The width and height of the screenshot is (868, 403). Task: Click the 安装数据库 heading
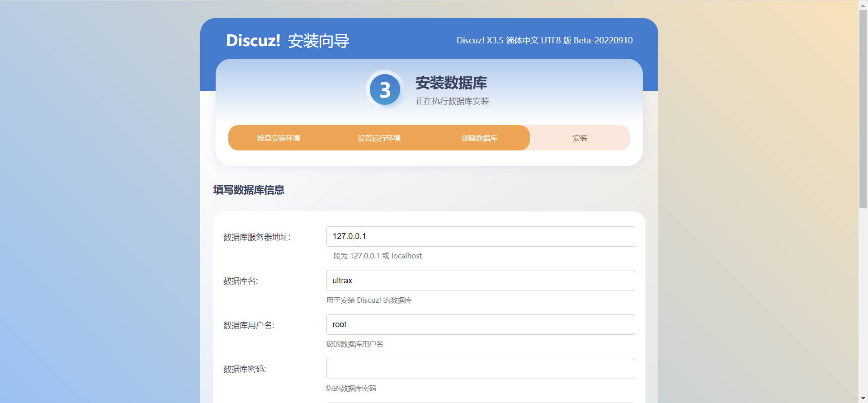[x=451, y=83]
